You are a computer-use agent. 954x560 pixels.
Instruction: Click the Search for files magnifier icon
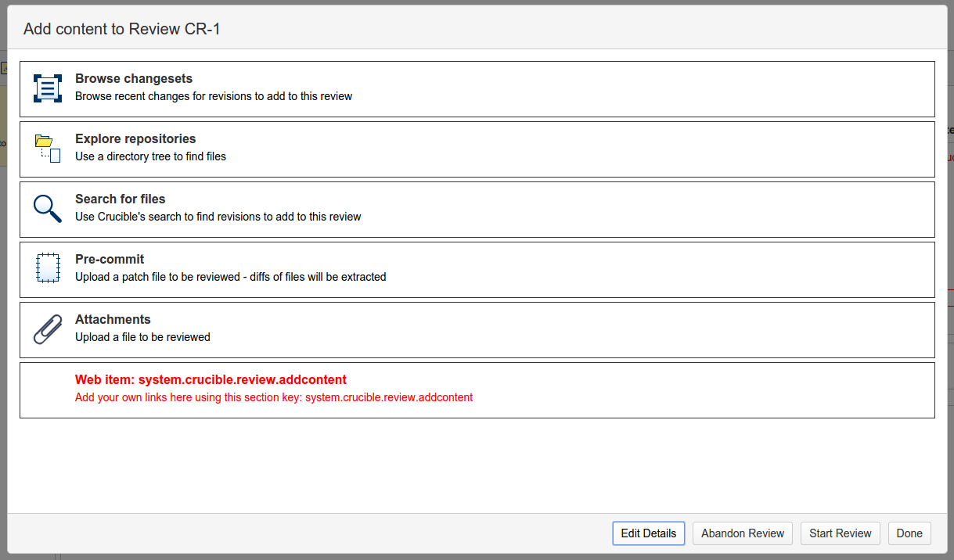[48, 209]
